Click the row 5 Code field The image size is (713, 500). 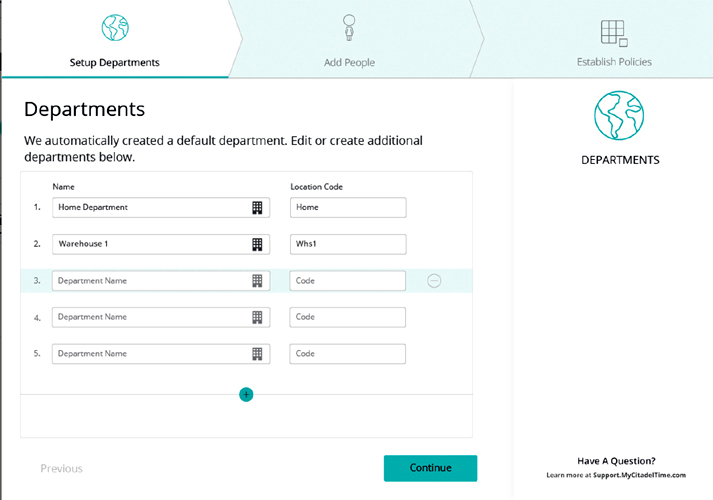pos(348,354)
